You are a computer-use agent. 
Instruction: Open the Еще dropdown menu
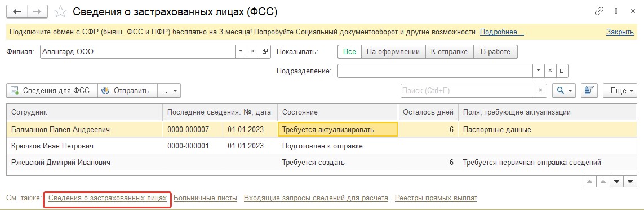619,90
